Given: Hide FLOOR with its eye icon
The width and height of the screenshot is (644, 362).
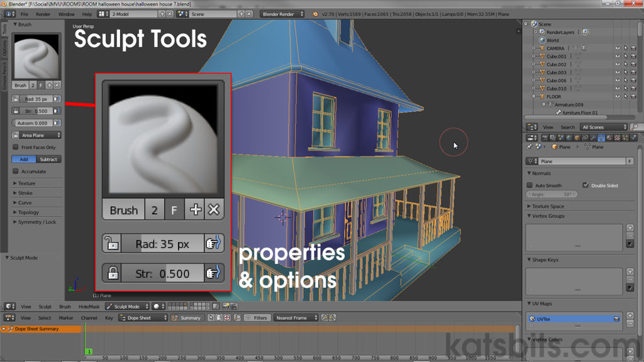Looking at the screenshot, I should pyautogui.click(x=618, y=96).
